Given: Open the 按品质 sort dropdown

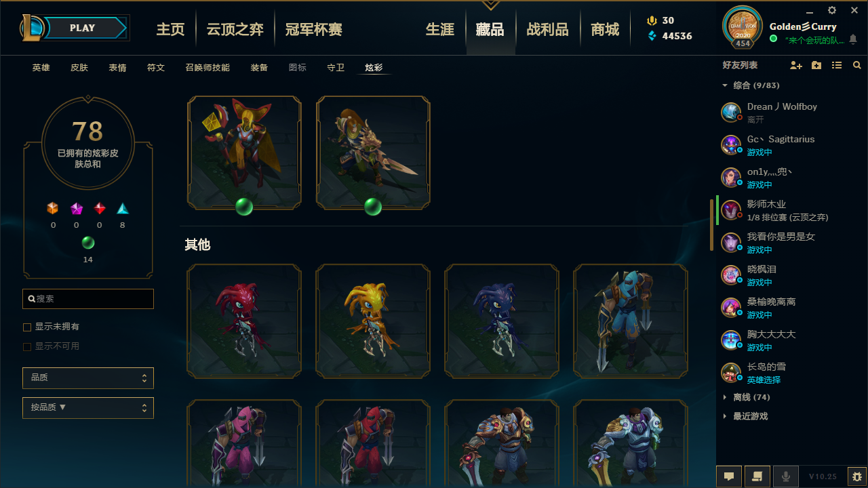Looking at the screenshot, I should [88, 408].
